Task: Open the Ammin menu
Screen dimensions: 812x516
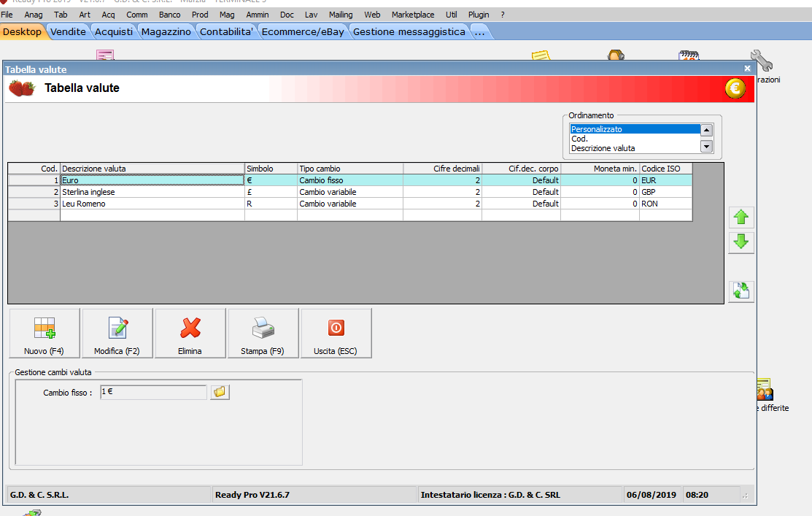Action: (x=258, y=15)
